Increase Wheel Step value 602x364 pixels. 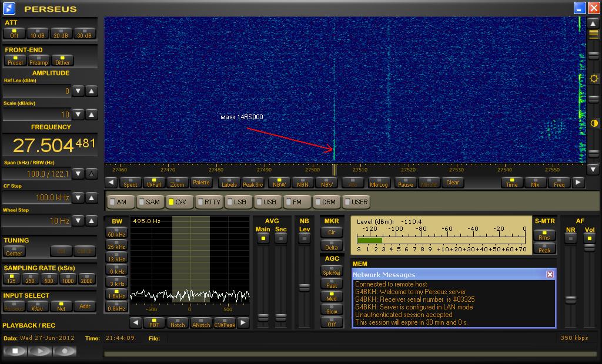point(91,221)
